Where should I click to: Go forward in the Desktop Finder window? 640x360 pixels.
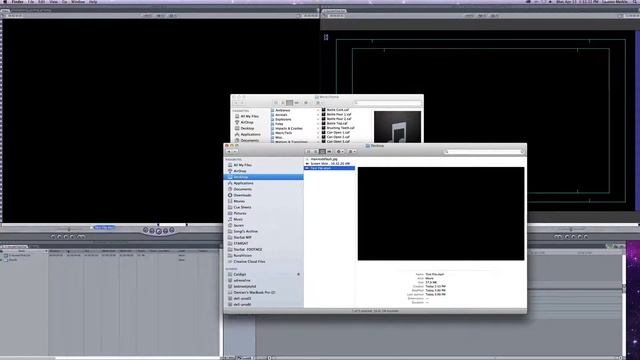[235, 151]
